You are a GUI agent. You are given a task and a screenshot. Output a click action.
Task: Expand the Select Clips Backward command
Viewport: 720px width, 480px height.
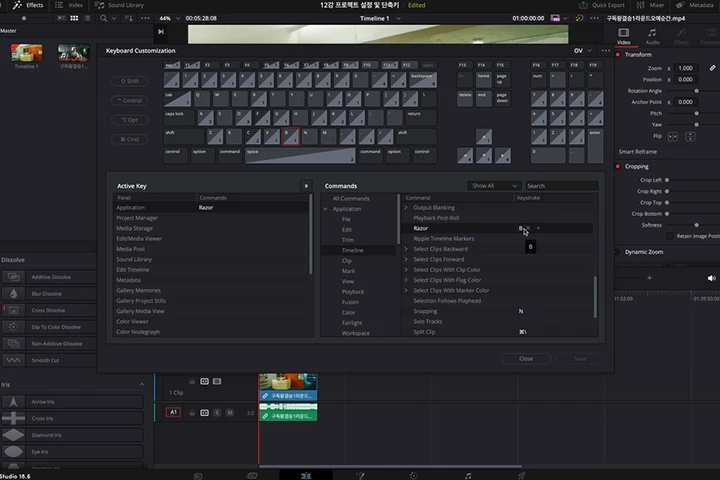(406, 249)
